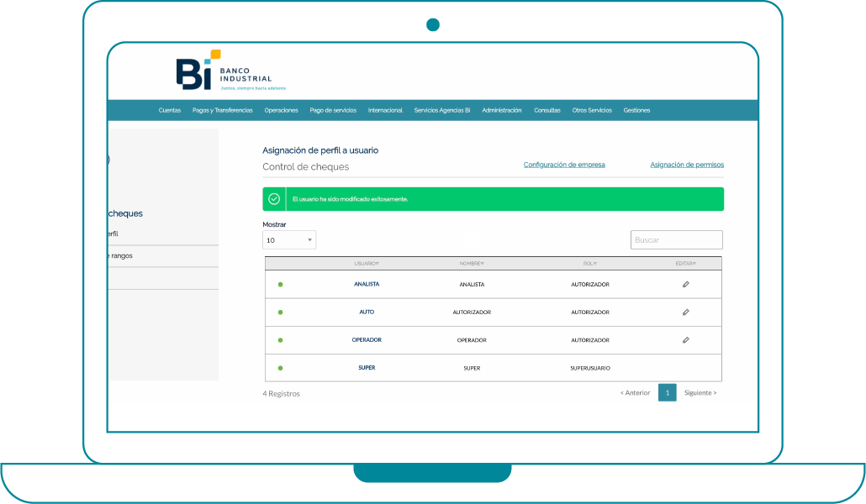This screenshot has width=866, height=504.
Task: Open the Pagos y Transferencias menu
Action: click(x=222, y=110)
